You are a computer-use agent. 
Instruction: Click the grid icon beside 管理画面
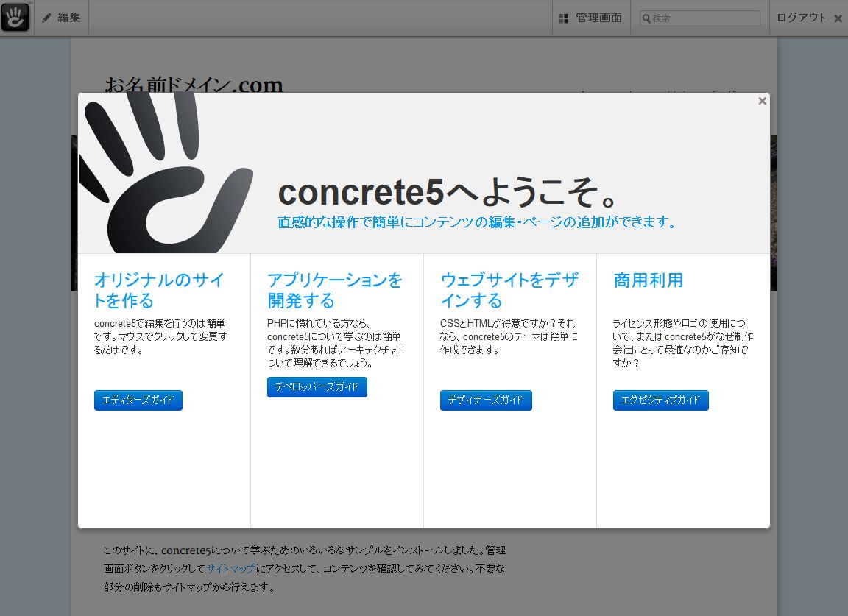point(563,18)
